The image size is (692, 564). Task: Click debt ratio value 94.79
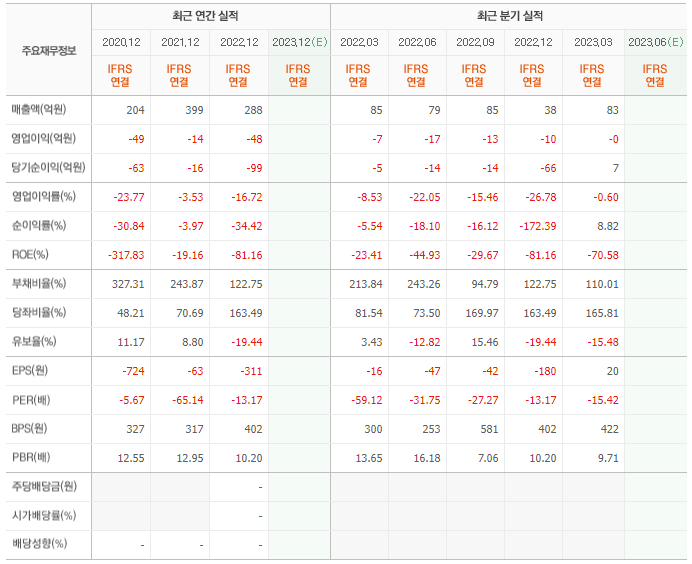click(485, 284)
